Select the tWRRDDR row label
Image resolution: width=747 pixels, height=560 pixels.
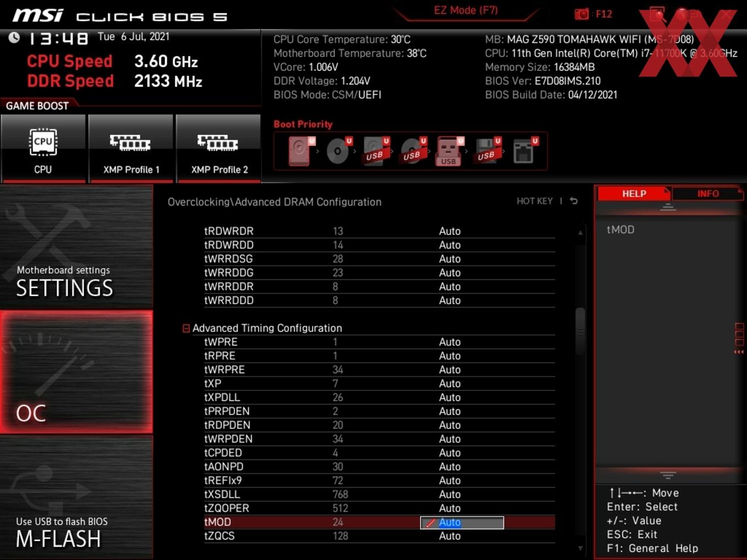tap(229, 287)
